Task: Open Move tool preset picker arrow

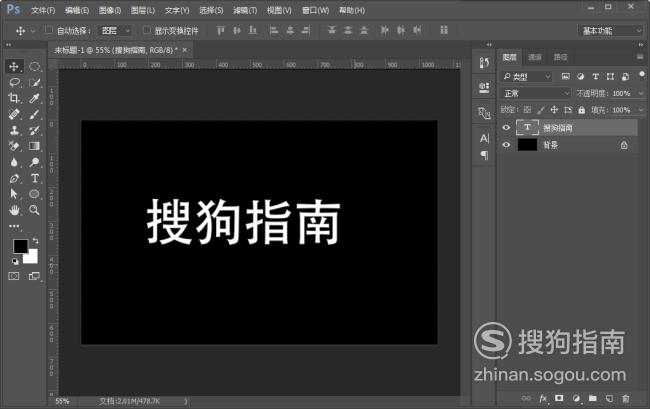Action: coord(33,31)
